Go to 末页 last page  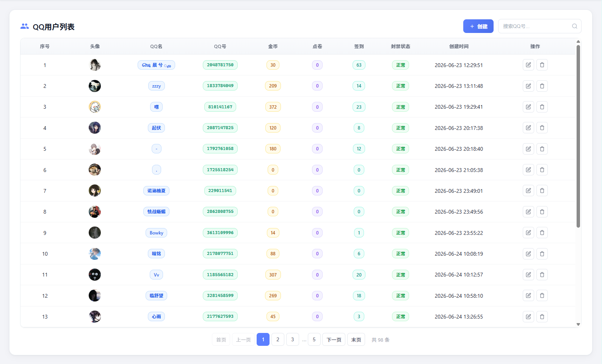click(356, 339)
